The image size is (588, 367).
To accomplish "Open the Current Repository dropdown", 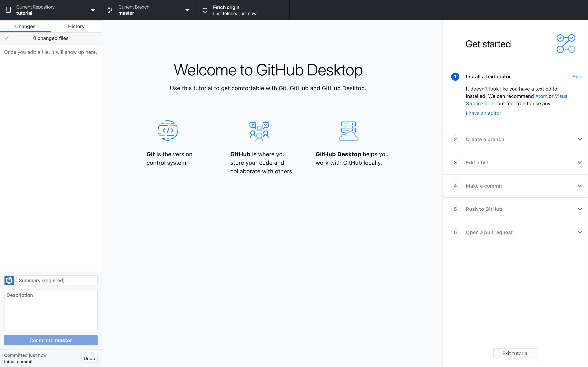I will click(93, 10).
